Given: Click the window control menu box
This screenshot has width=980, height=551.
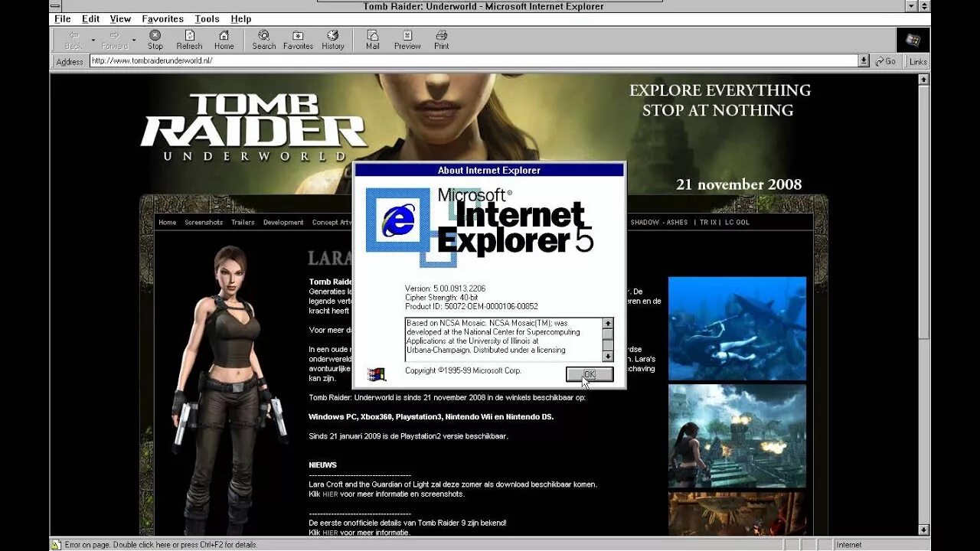Looking at the screenshot, I should (57, 6).
